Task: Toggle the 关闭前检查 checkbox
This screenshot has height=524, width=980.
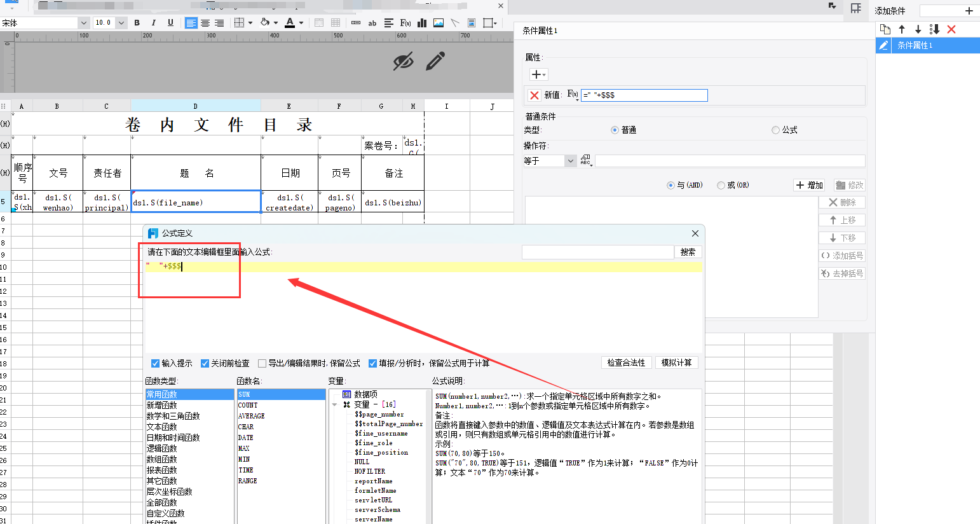Action: click(205, 364)
